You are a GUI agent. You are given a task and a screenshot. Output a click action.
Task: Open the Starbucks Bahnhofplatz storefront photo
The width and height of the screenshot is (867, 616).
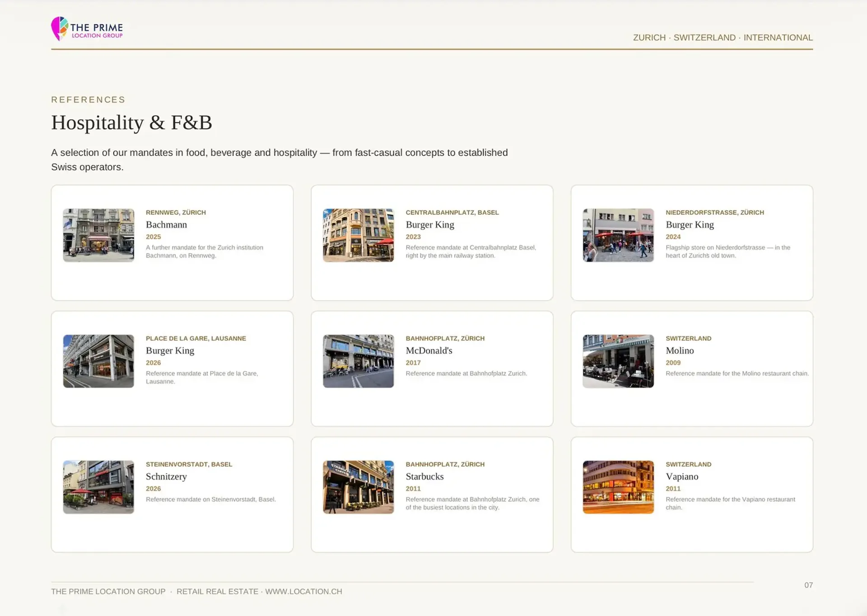coord(359,487)
